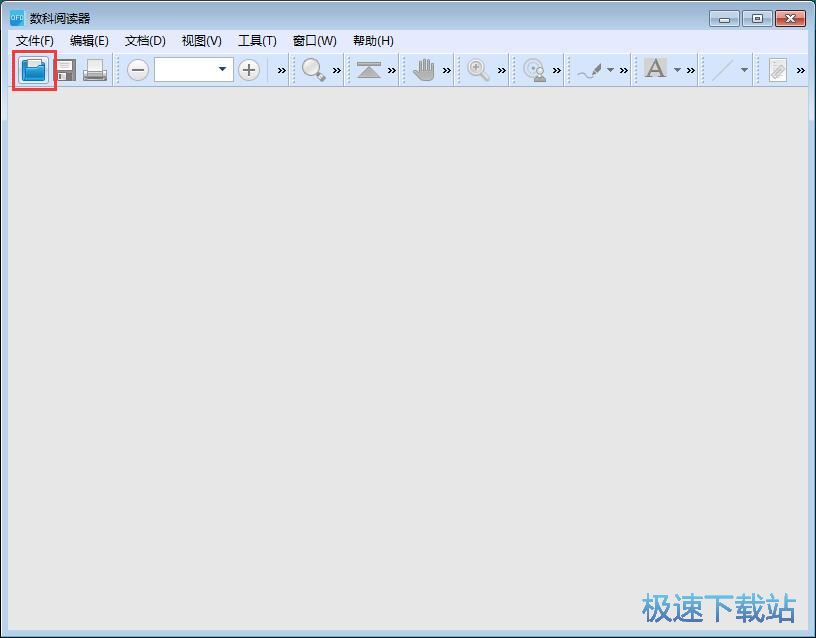Activate the Hand pan tool
This screenshot has height=638, width=816.
tap(423, 70)
